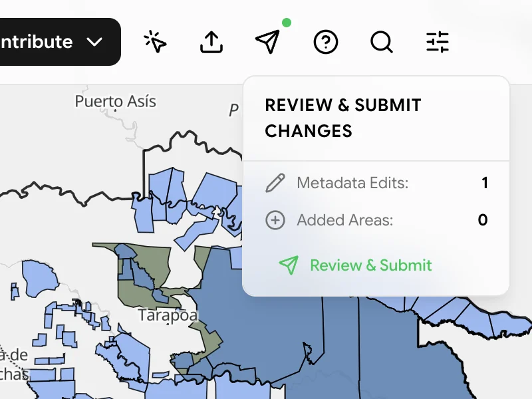The height and width of the screenshot is (399, 532).
Task: Select the Metadata Edits label
Action: pyautogui.click(x=352, y=183)
